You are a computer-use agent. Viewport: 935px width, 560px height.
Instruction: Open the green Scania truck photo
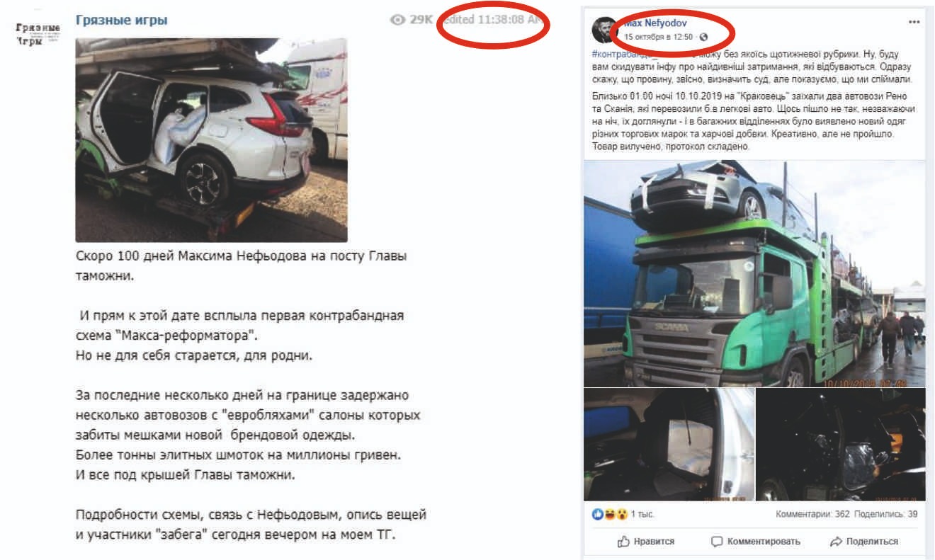(754, 273)
